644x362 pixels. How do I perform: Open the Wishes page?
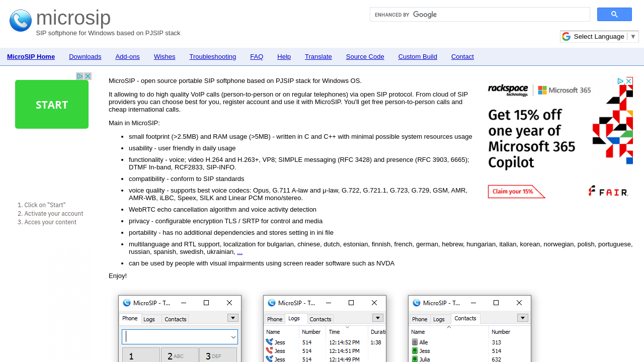coord(165,57)
